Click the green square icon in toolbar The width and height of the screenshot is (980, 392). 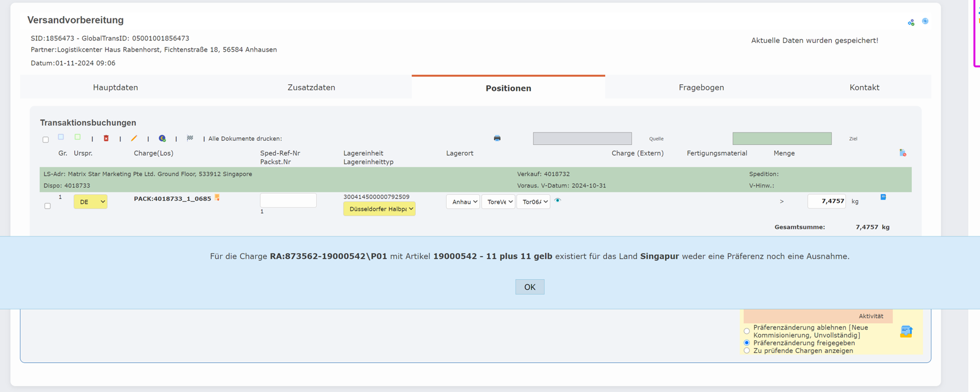click(78, 137)
